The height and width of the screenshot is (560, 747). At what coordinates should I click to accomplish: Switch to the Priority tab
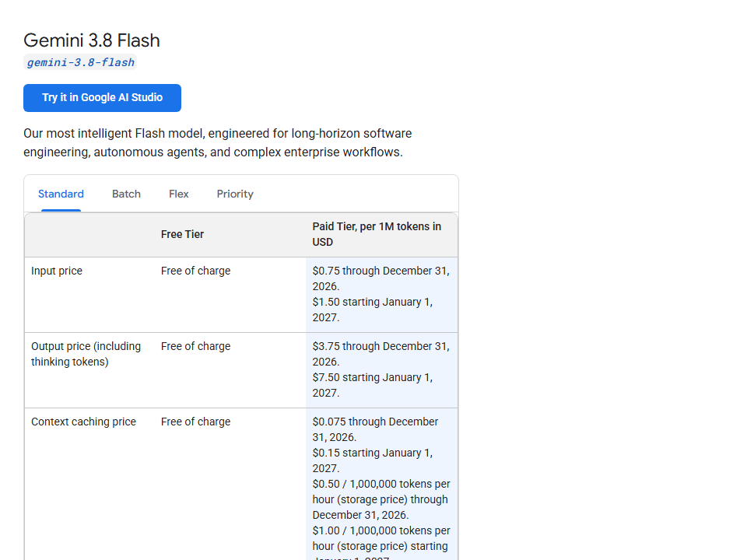click(235, 194)
